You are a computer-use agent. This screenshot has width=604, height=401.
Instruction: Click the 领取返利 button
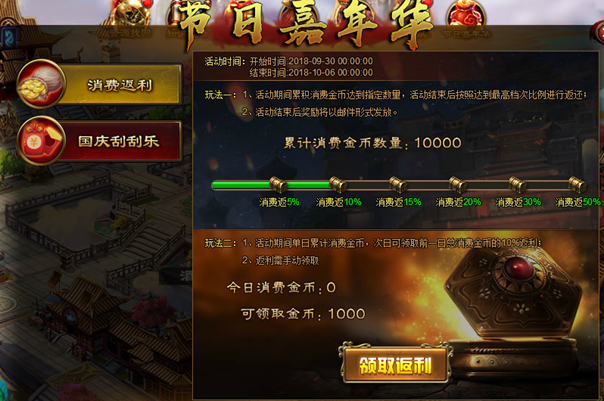click(x=395, y=364)
